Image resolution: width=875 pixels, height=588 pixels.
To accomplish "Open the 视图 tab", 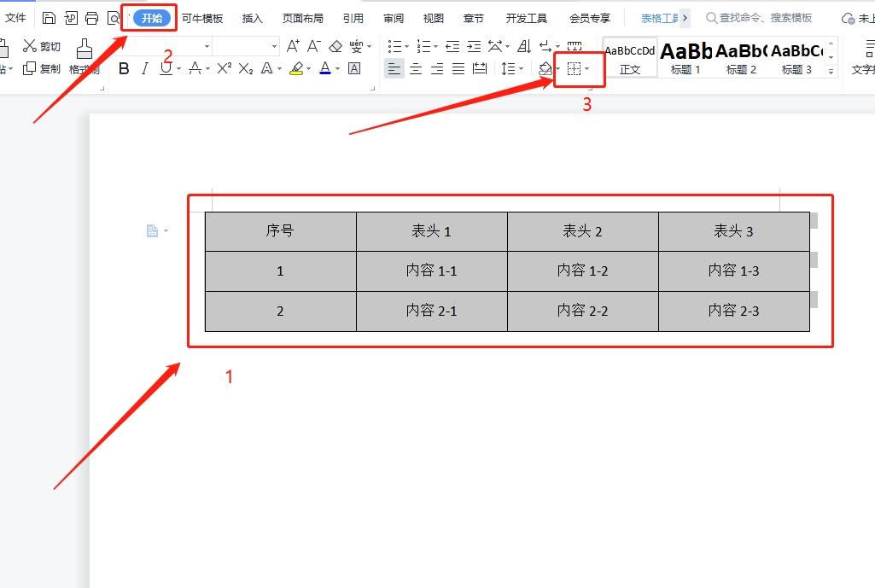I will pyautogui.click(x=434, y=19).
